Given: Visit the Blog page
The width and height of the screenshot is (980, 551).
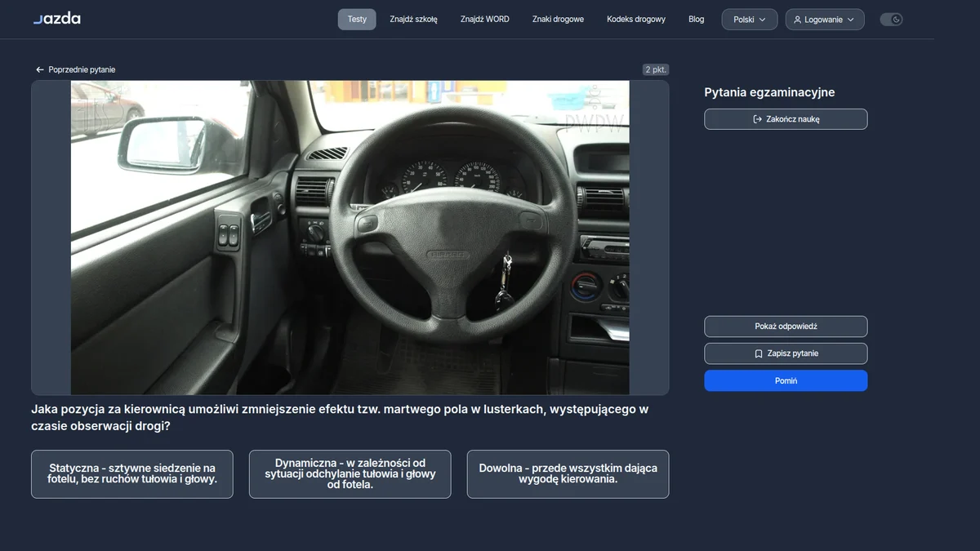Looking at the screenshot, I should coord(696,20).
